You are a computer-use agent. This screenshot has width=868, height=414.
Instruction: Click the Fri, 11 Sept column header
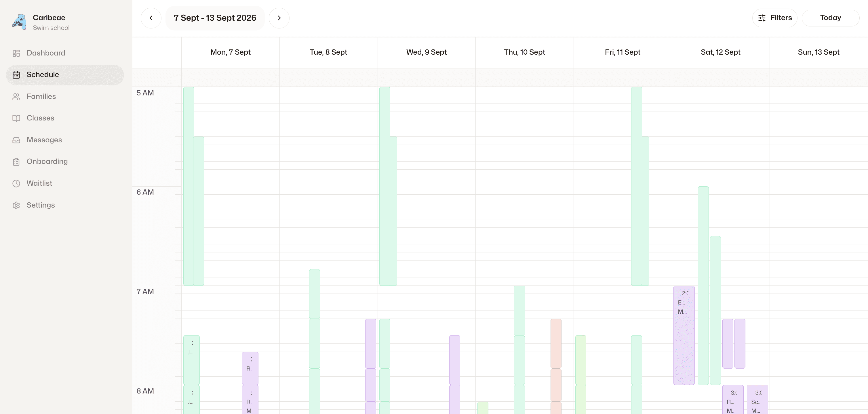coord(623,52)
